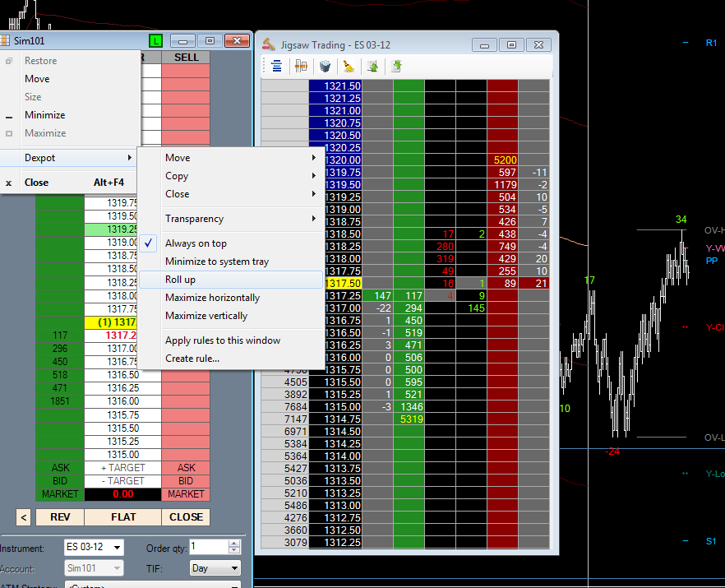Click highlighted 1317.50 price in Jigsaw ladder
The height and width of the screenshot is (588, 725).
coord(343,283)
